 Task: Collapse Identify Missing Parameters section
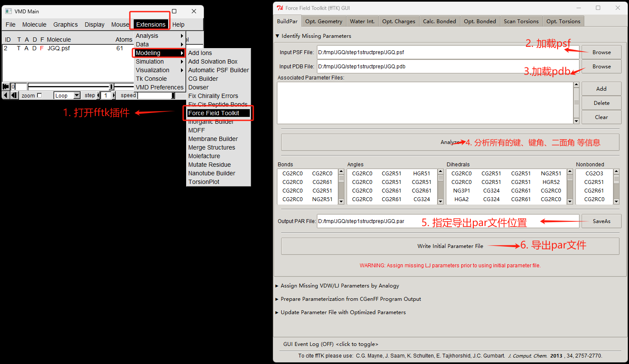tap(313, 36)
